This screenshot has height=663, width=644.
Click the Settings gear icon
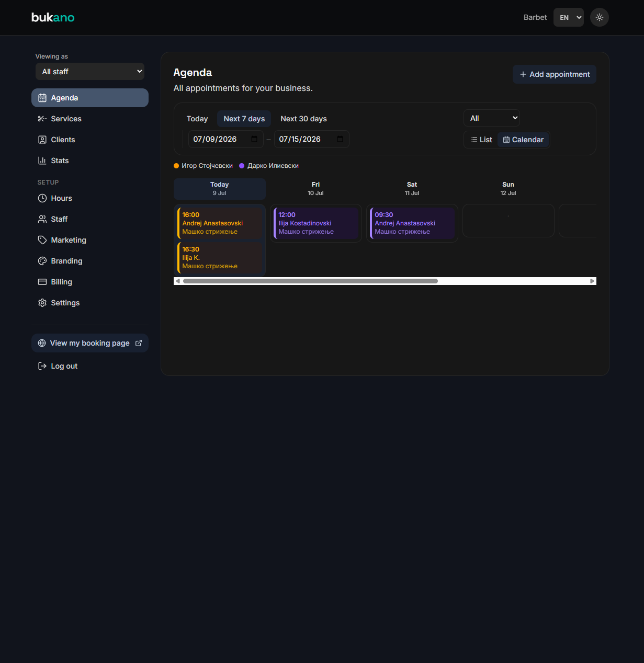42,303
